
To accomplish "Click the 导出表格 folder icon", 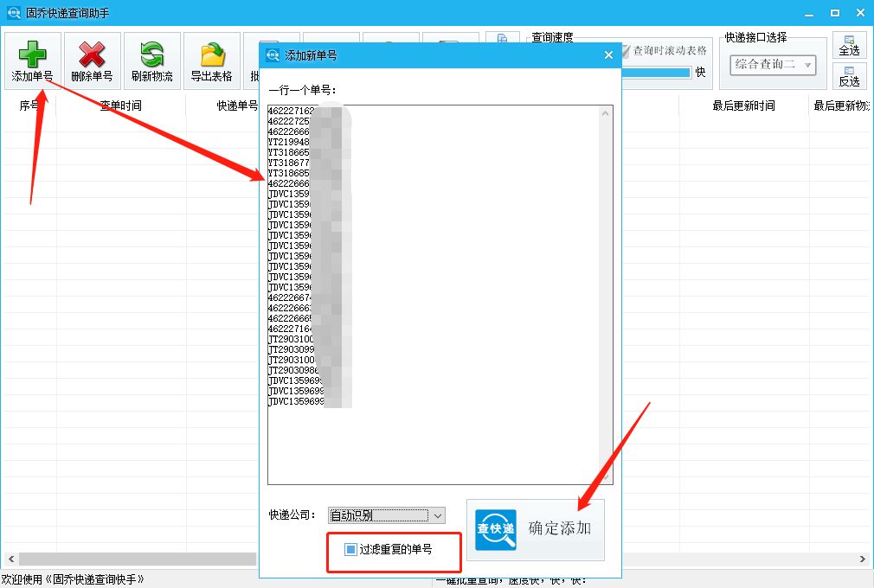I will tap(212, 54).
